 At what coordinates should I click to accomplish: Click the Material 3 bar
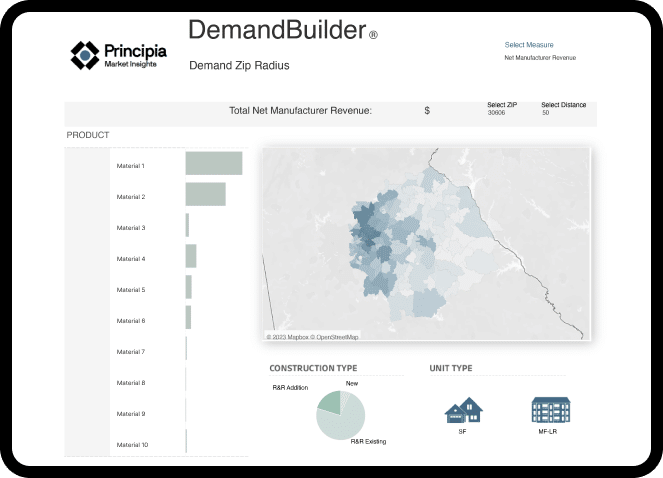187,225
